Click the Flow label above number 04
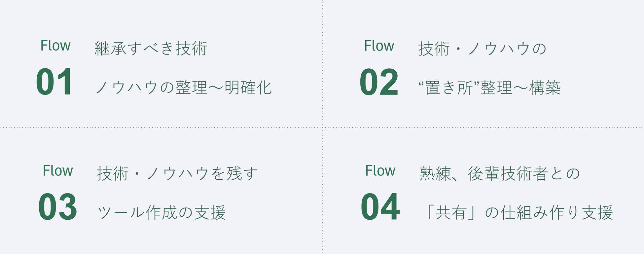Image resolution: width=644 pixels, height=254 pixels. pyautogui.click(x=380, y=171)
